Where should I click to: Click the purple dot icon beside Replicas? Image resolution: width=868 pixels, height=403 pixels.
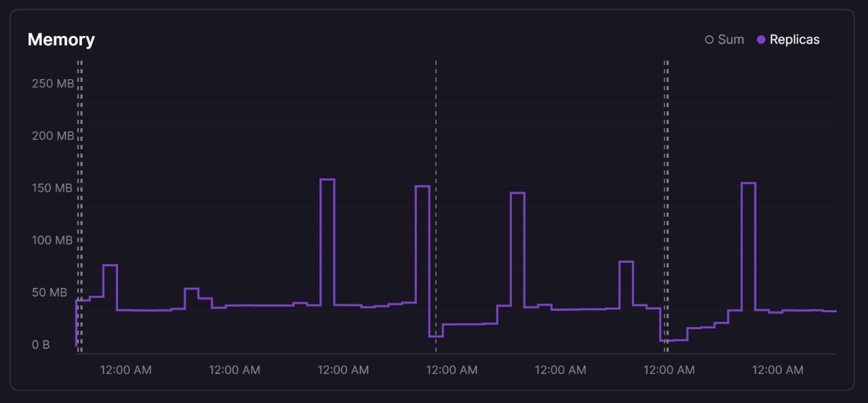coord(761,40)
